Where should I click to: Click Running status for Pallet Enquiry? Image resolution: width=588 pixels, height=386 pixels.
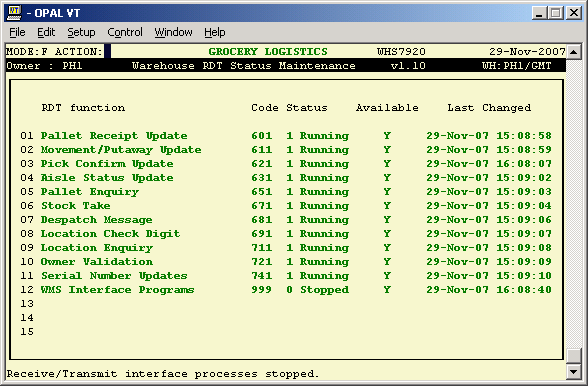tap(324, 192)
